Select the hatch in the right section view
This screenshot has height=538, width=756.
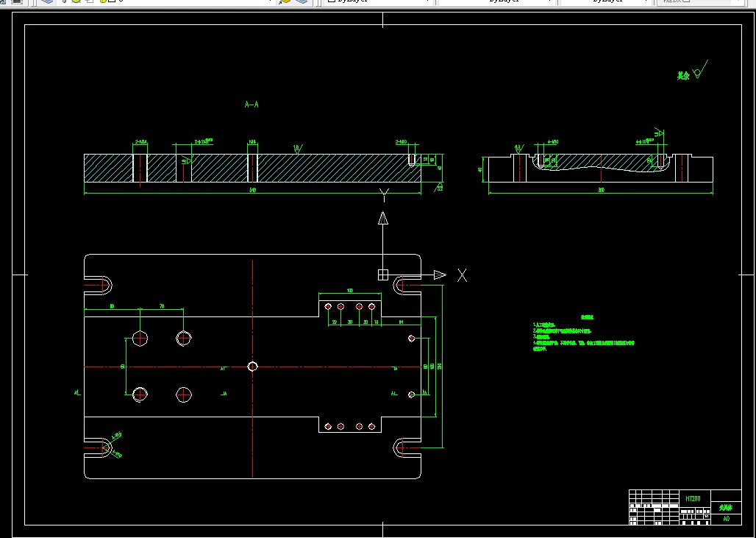[x=601, y=162]
